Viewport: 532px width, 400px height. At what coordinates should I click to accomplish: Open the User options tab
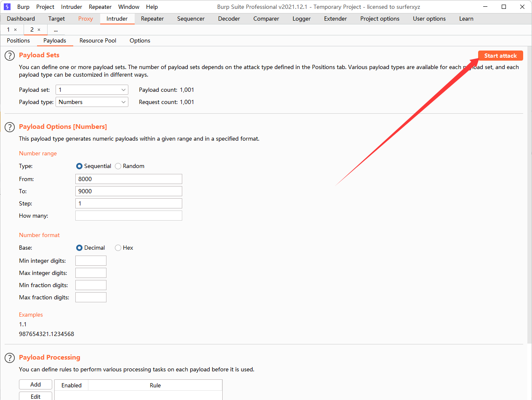(x=429, y=19)
